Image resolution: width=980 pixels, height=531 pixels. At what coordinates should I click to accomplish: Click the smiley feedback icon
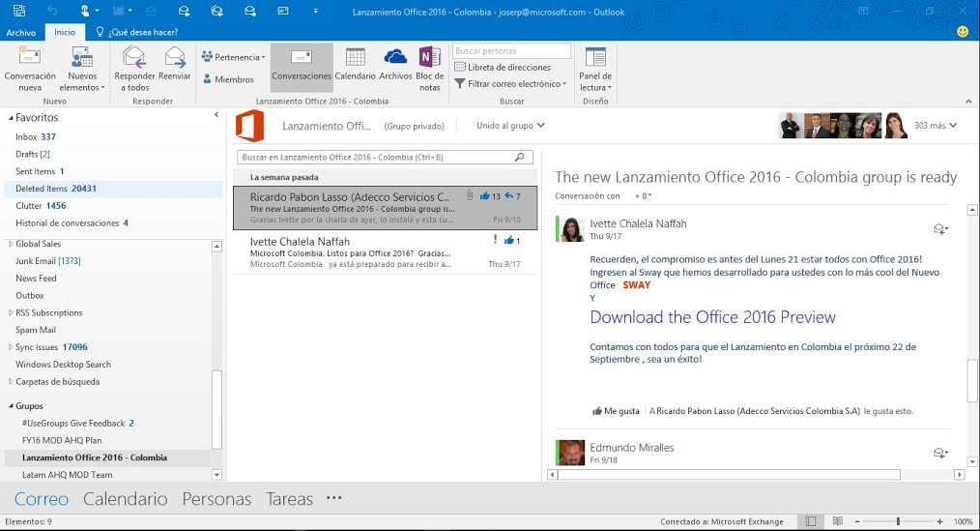point(963,32)
